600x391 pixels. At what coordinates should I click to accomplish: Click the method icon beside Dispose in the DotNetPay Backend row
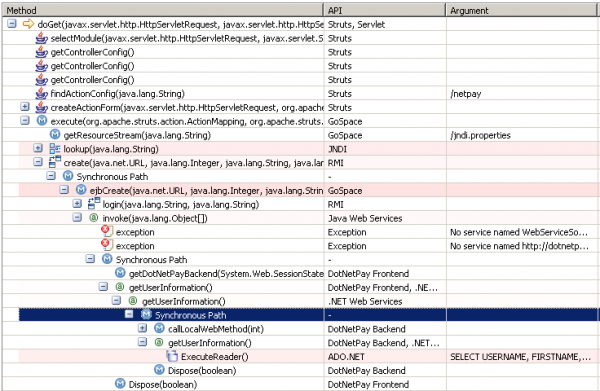pos(159,370)
